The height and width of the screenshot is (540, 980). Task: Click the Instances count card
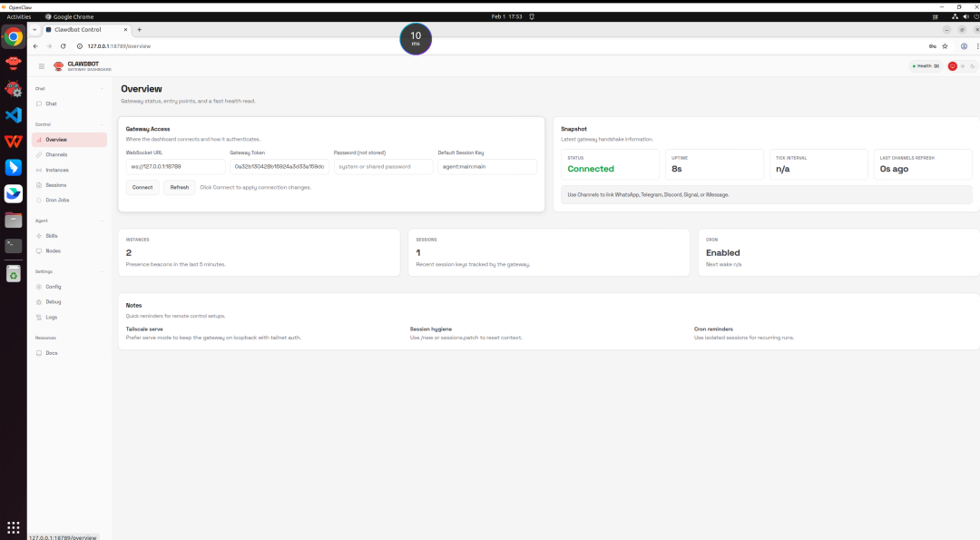click(x=260, y=252)
